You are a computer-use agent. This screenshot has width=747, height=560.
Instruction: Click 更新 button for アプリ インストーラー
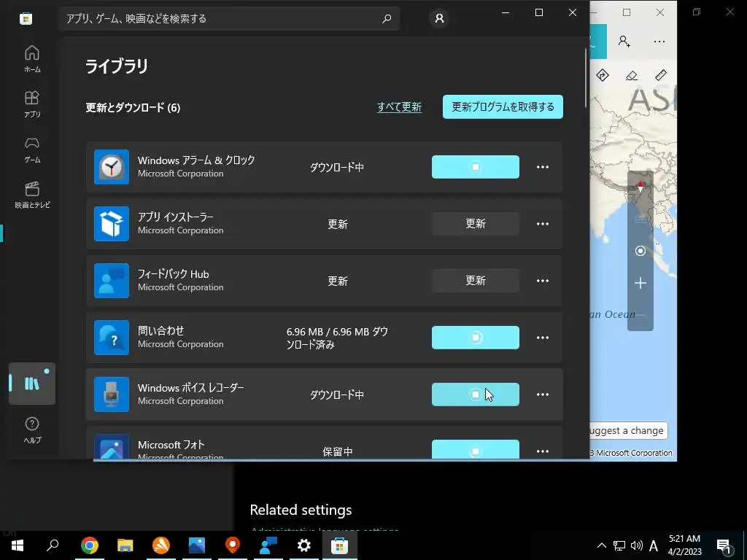click(x=476, y=224)
